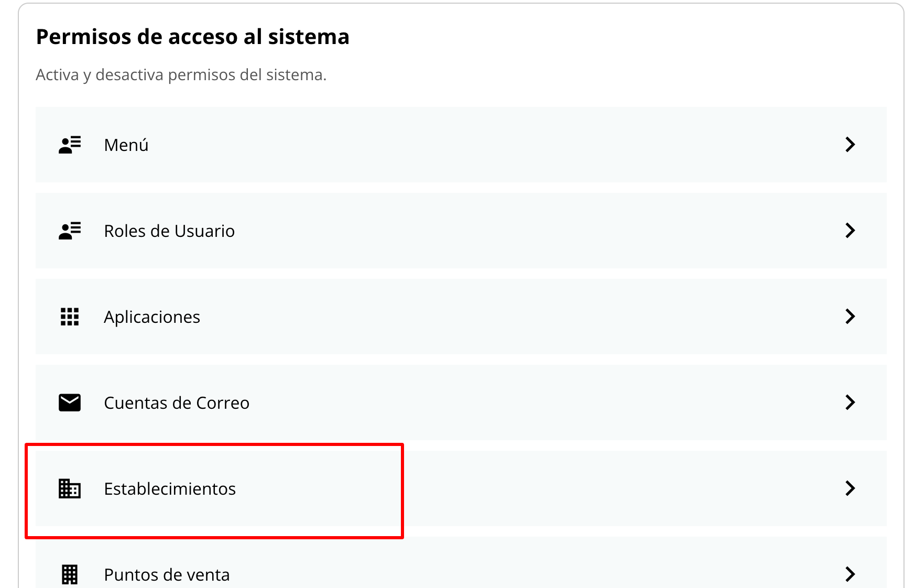Click the Roles de Usuario user icon

pyautogui.click(x=69, y=231)
